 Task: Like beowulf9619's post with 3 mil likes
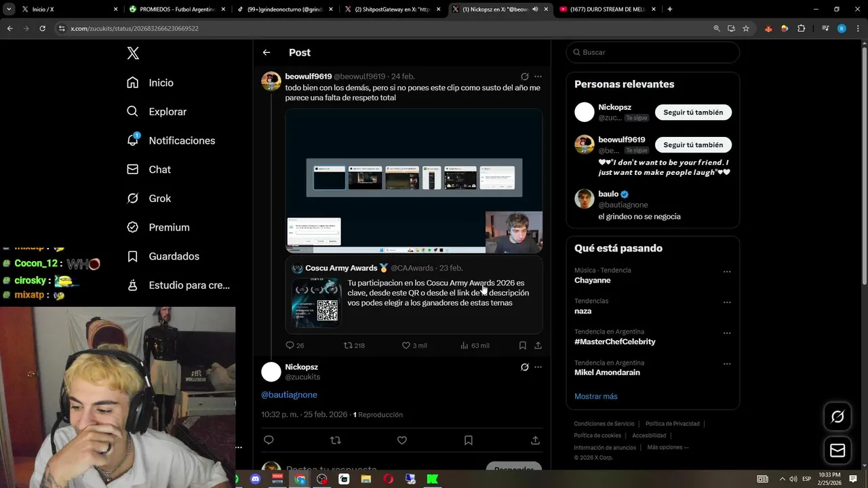[406, 346]
